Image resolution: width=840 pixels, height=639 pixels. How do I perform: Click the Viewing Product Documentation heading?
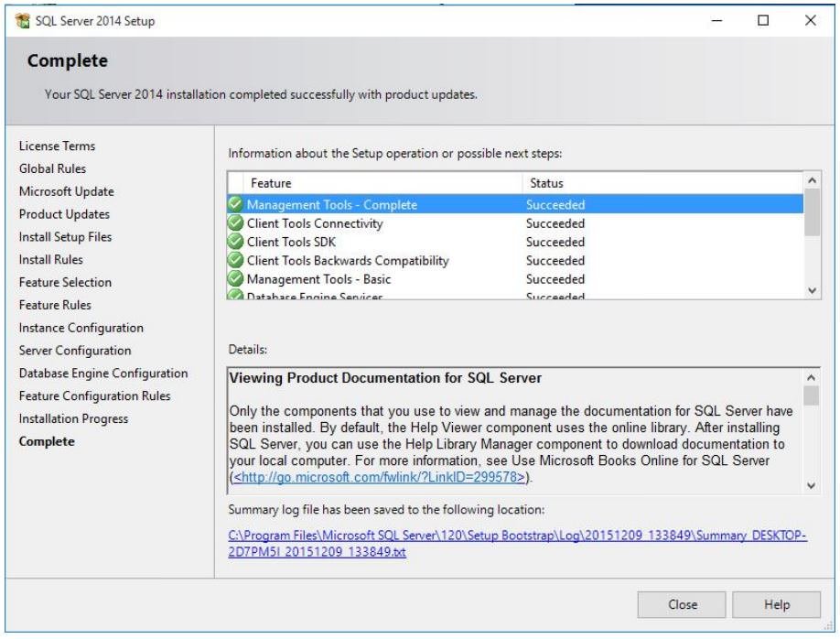(385, 378)
